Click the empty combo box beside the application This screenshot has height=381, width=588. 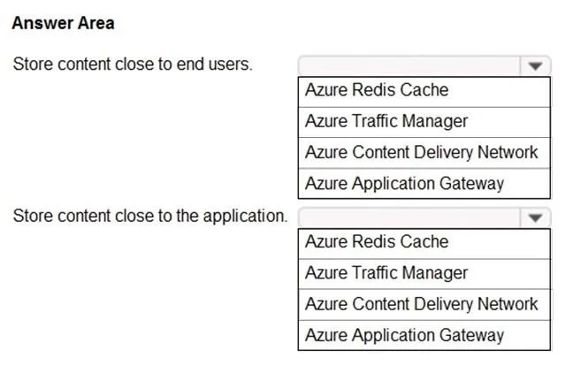tap(424, 217)
